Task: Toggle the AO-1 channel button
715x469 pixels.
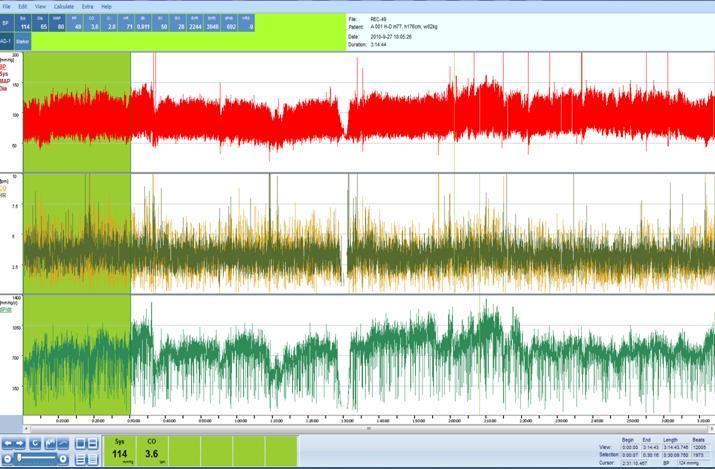Action: click(6, 41)
